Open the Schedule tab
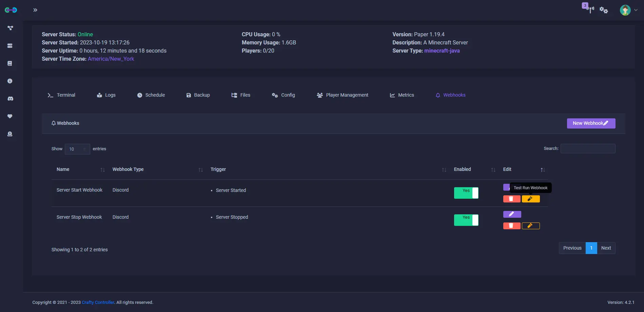Viewport: 644px width, 312px height. [151, 95]
